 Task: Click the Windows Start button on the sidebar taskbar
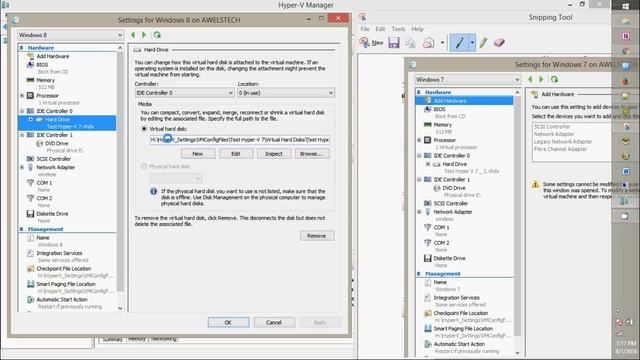(626, 6)
